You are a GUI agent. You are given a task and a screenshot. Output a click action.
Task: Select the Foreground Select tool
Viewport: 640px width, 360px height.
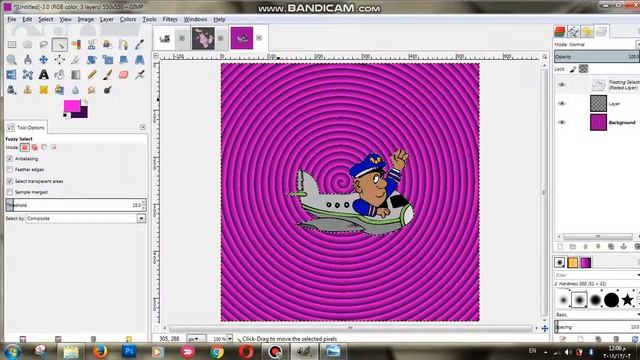[107, 44]
